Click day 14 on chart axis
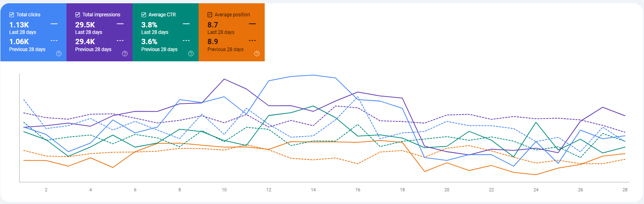Viewport: 644px width, 204px height. (x=313, y=190)
